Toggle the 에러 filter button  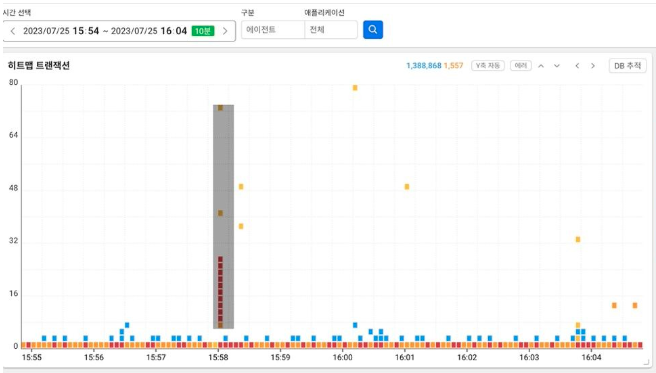tap(521, 66)
